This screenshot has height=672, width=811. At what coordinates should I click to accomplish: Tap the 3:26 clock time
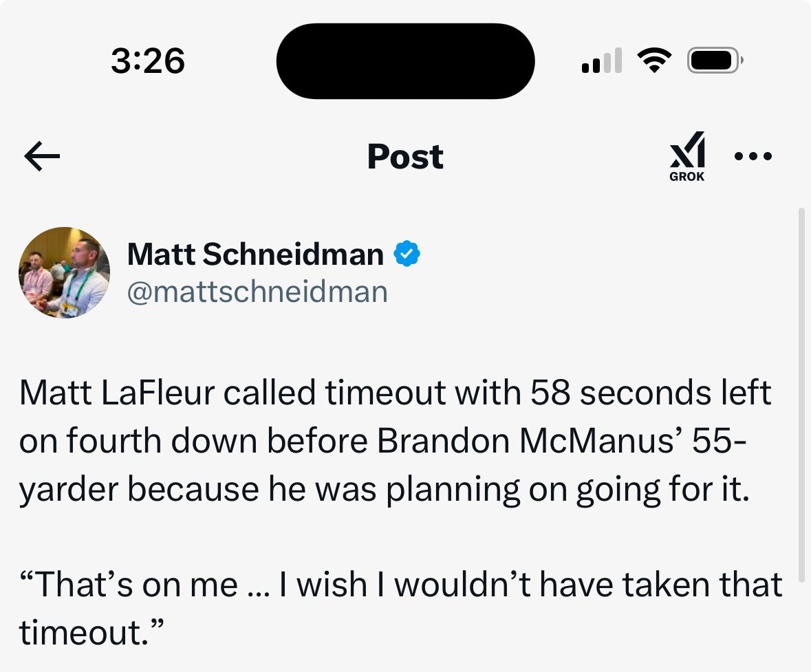pos(147,62)
